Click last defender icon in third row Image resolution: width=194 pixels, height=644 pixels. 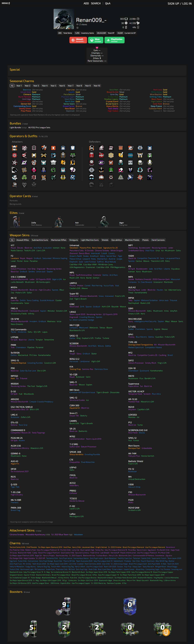(x=150, y=162)
